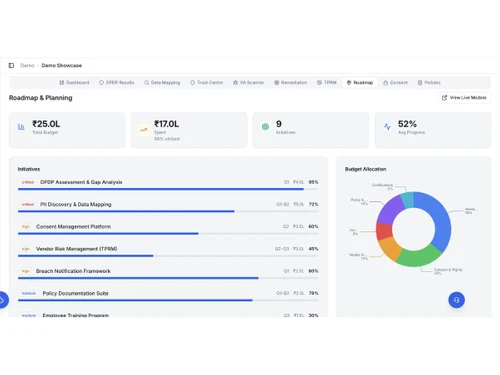Click the critical badge on PII Discovery
The width and height of the screenshot is (500, 375).
pos(28,204)
